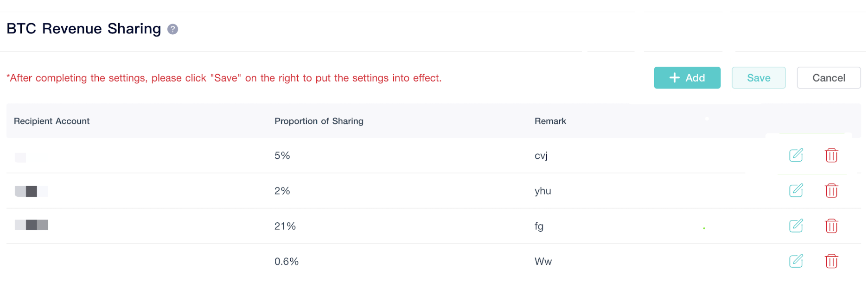The width and height of the screenshot is (868, 302).
Task: Click the blurred recipient account in the yhu row
Action: click(x=32, y=191)
